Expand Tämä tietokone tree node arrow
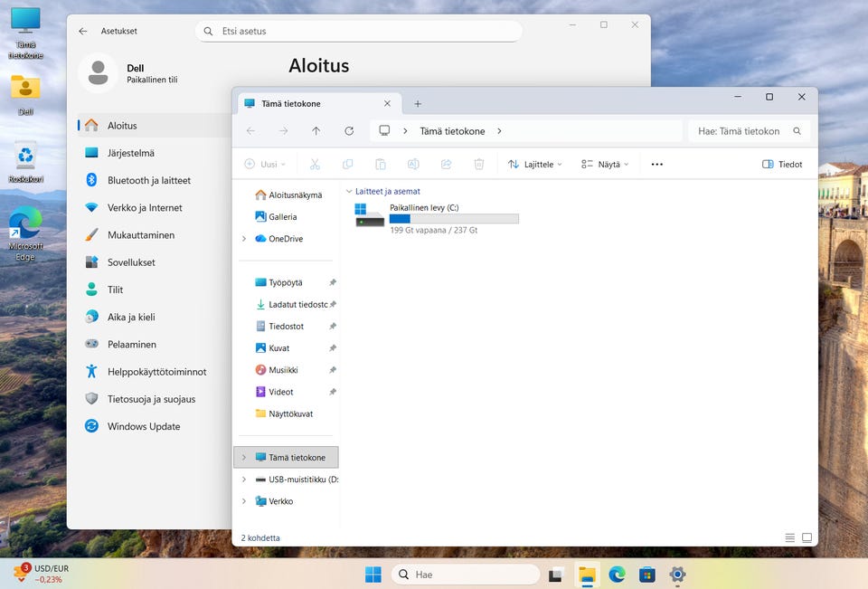 (x=244, y=458)
